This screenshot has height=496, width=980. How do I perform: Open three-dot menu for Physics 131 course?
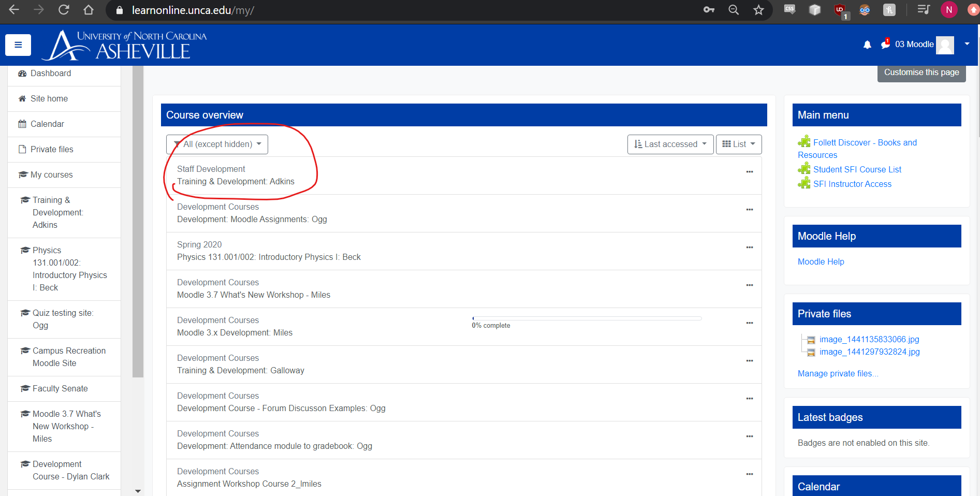(x=749, y=247)
